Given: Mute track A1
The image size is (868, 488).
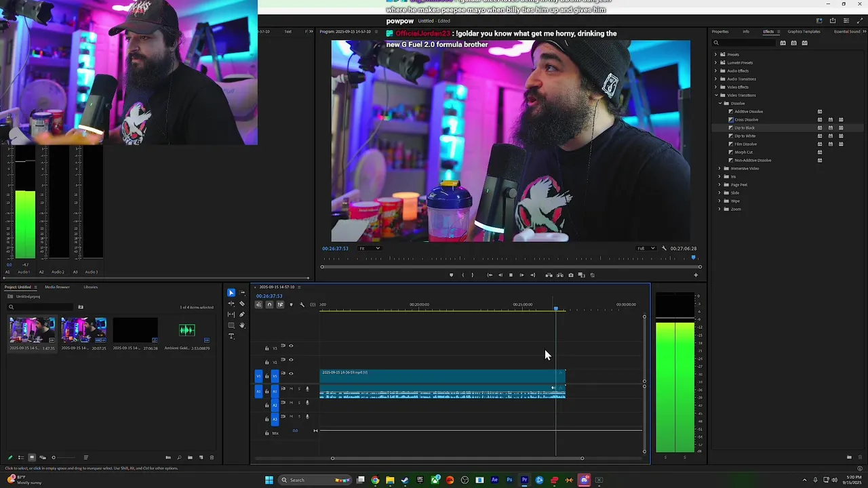Looking at the screenshot, I should click(291, 389).
